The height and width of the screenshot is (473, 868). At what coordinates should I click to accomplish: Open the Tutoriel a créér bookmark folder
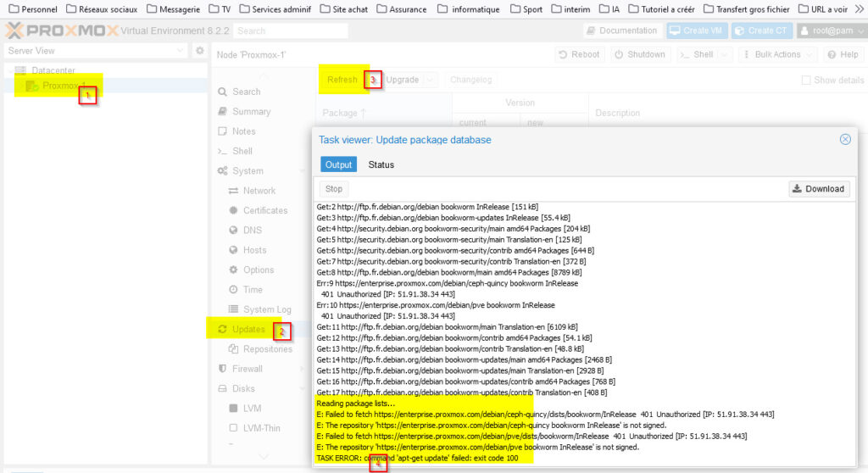tap(661, 9)
